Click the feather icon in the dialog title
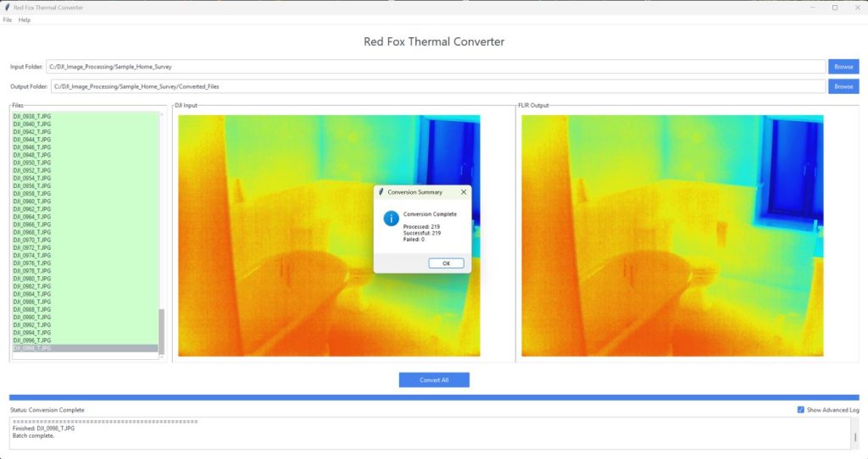 point(381,192)
